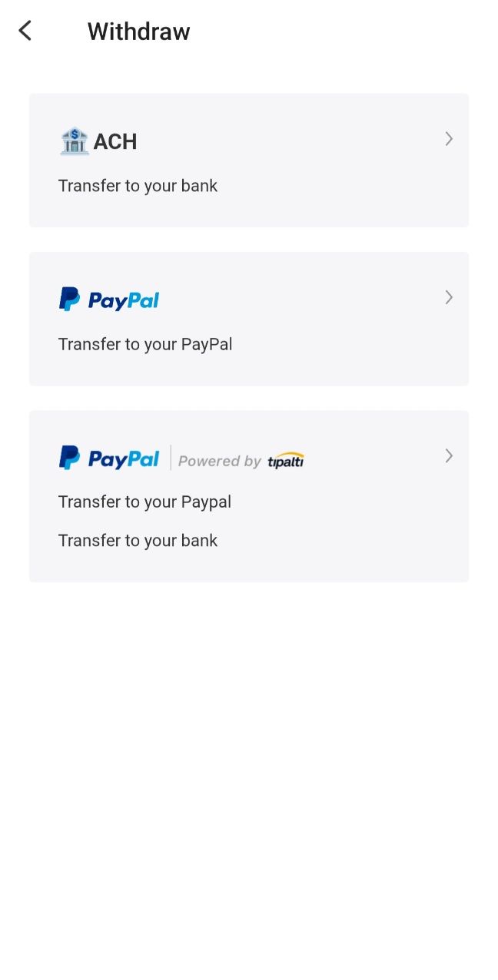Go back using the top-left arrow
The image size is (498, 980).
tap(25, 31)
